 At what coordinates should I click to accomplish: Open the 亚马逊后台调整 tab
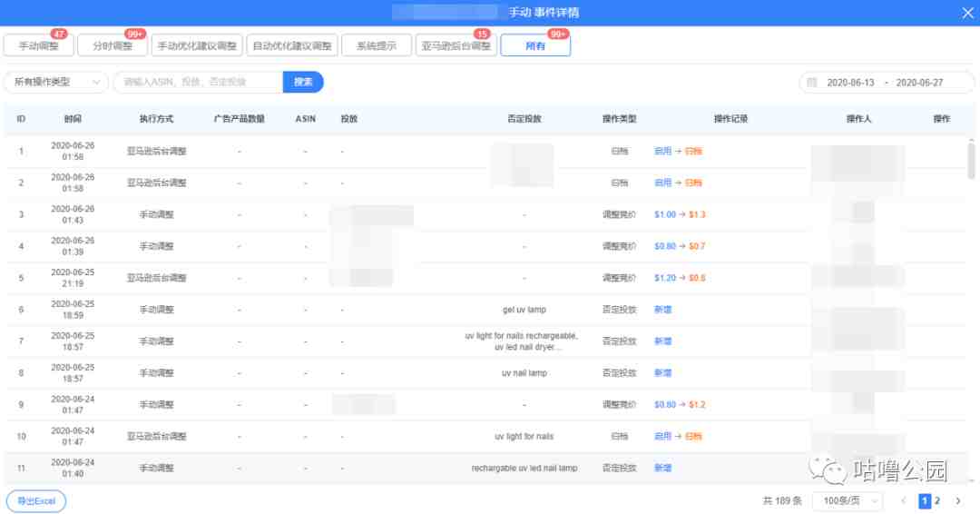(456, 45)
